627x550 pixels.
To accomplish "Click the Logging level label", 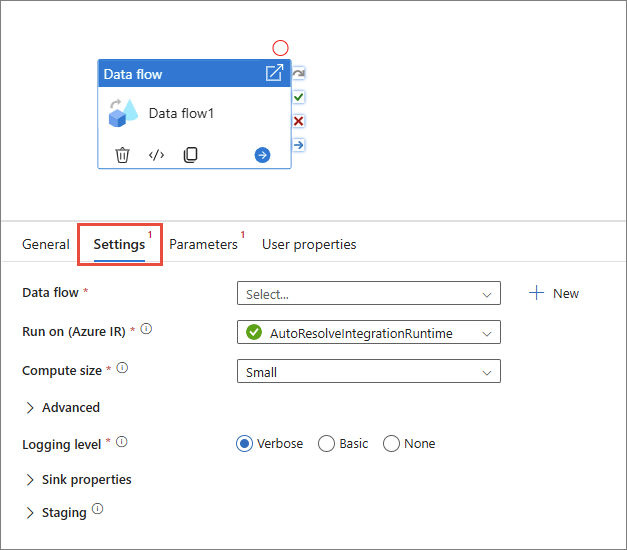I will tap(62, 444).
